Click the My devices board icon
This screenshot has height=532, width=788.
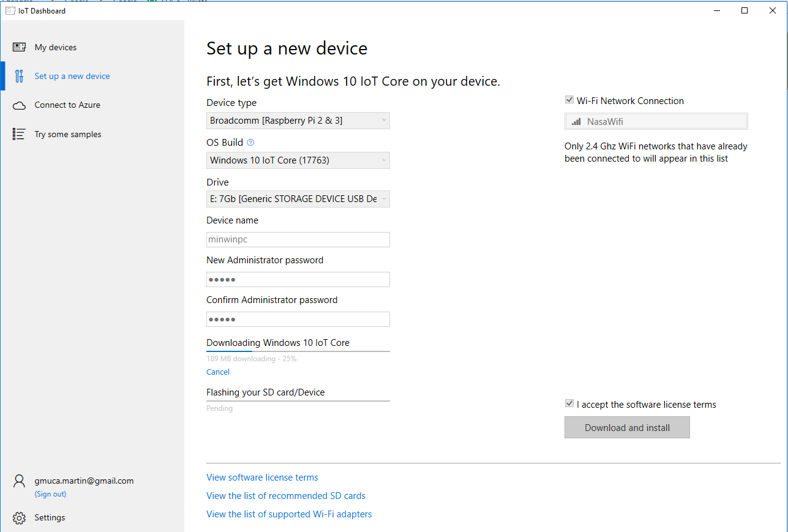point(19,47)
